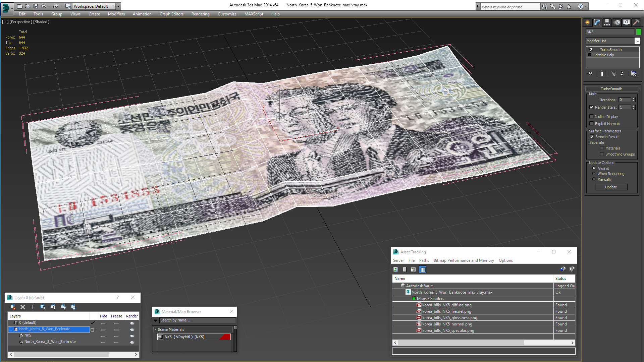Click the TurboSmooth Update button
Image resolution: width=644 pixels, height=362 pixels.
pyautogui.click(x=611, y=187)
